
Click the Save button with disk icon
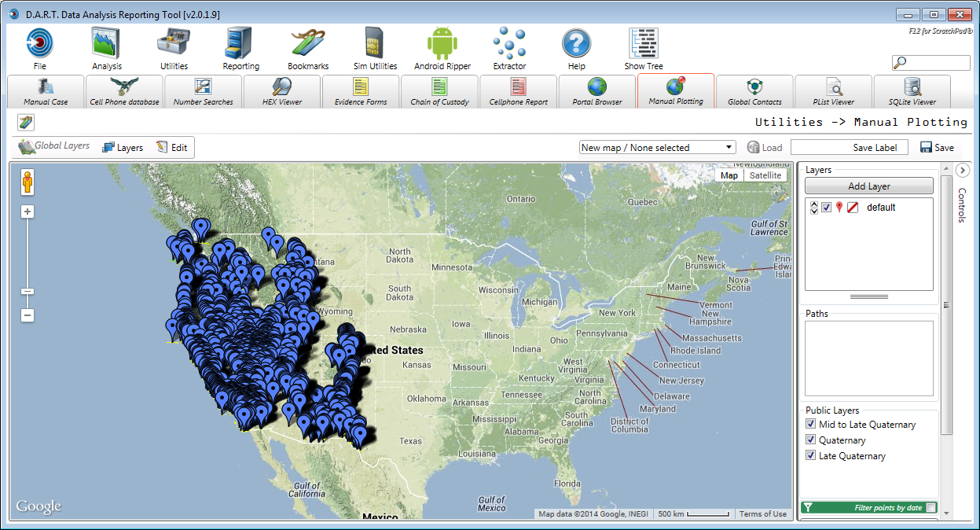937,147
